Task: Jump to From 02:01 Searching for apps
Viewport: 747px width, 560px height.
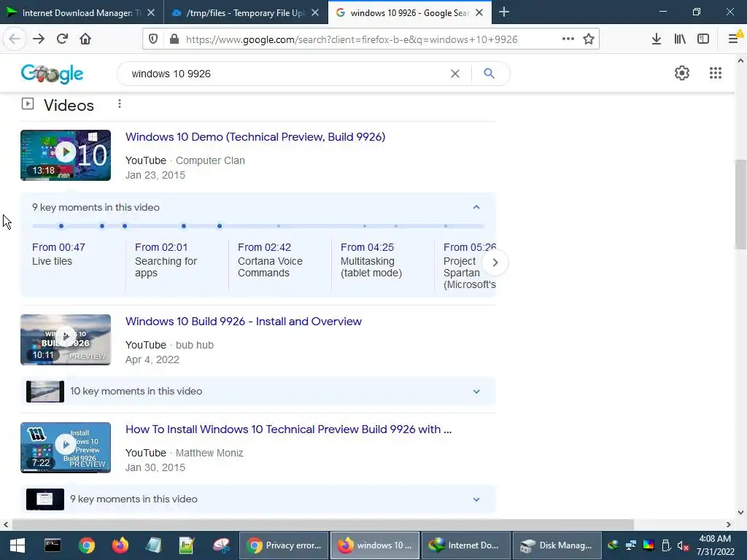Action: [x=166, y=260]
